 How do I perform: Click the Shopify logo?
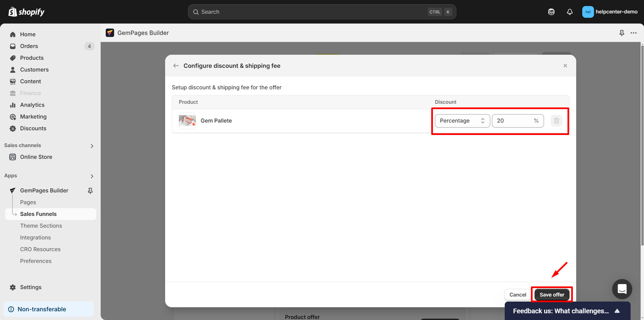[x=27, y=12]
